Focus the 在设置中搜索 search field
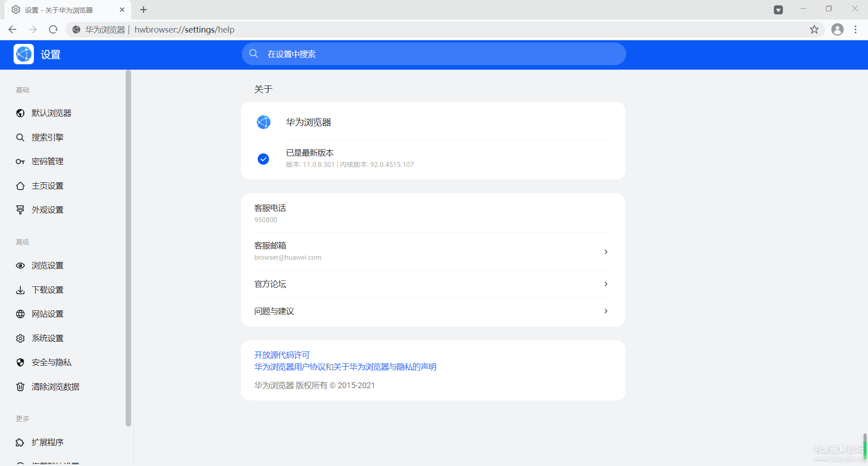This screenshot has height=466, width=868. pyautogui.click(x=434, y=54)
